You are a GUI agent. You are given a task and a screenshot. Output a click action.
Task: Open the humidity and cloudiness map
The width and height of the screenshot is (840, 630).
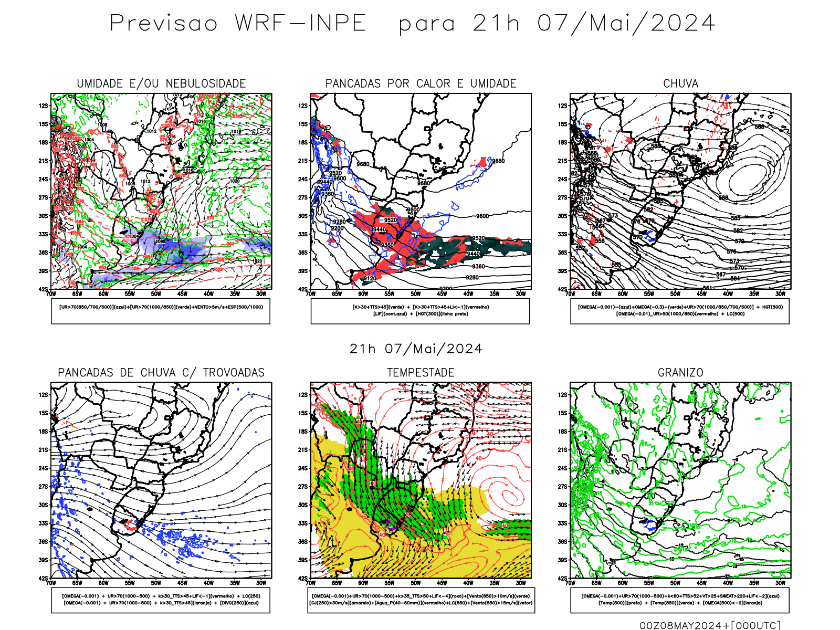coord(161,191)
